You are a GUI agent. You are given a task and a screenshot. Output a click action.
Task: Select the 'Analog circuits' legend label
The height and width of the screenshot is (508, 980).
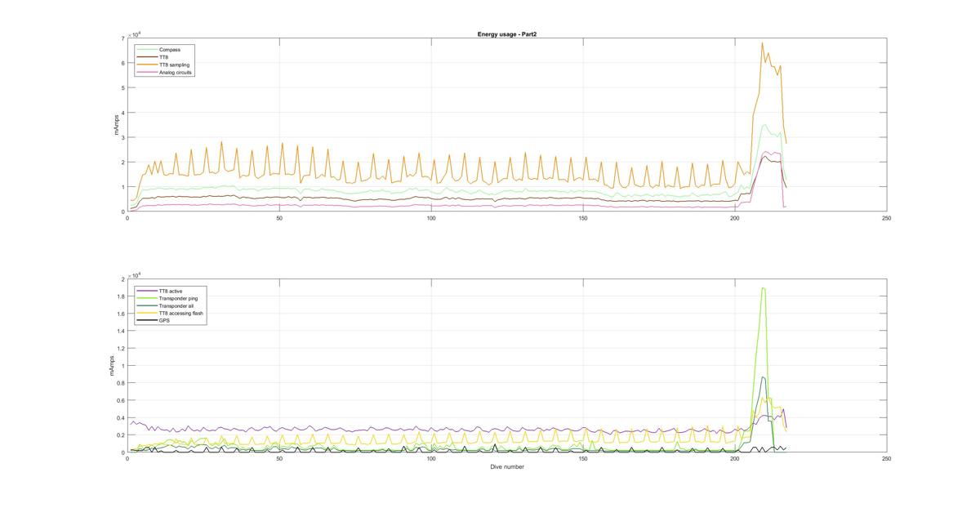pos(176,72)
